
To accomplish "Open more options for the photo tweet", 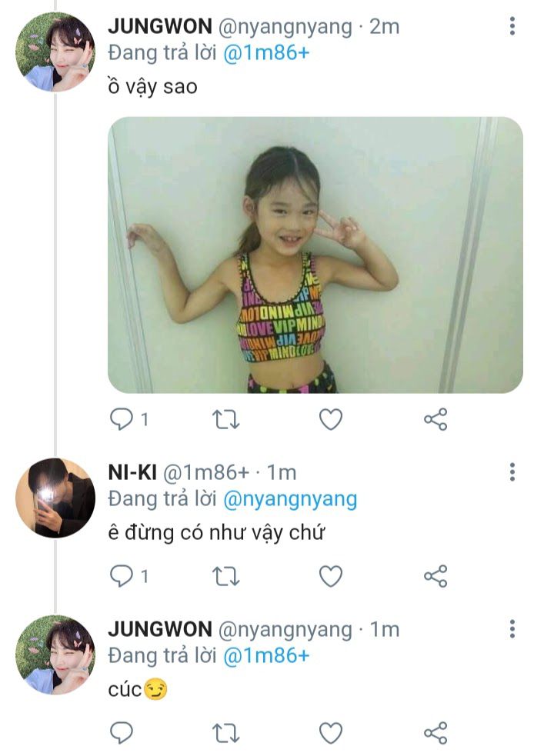I will click(x=512, y=26).
